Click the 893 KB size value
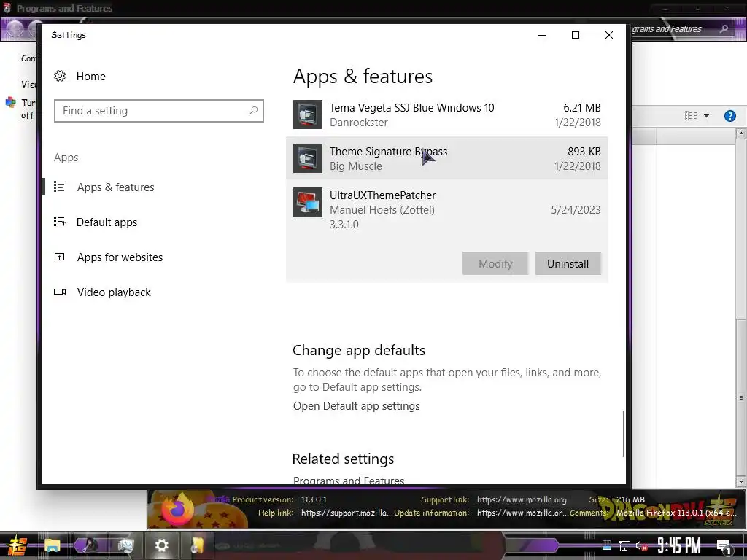Screen dimensions: 747x560 (x=584, y=152)
